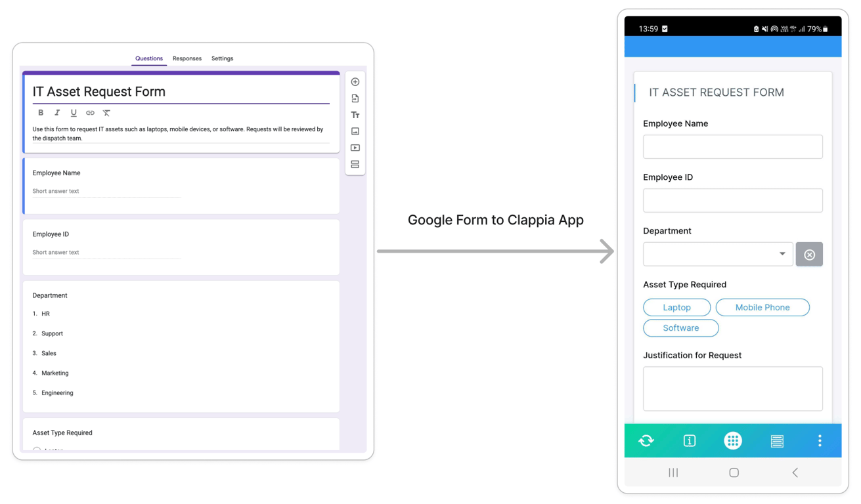Open submissions list icon in Clappia bar
The width and height of the screenshot is (861, 504).
[777, 440]
